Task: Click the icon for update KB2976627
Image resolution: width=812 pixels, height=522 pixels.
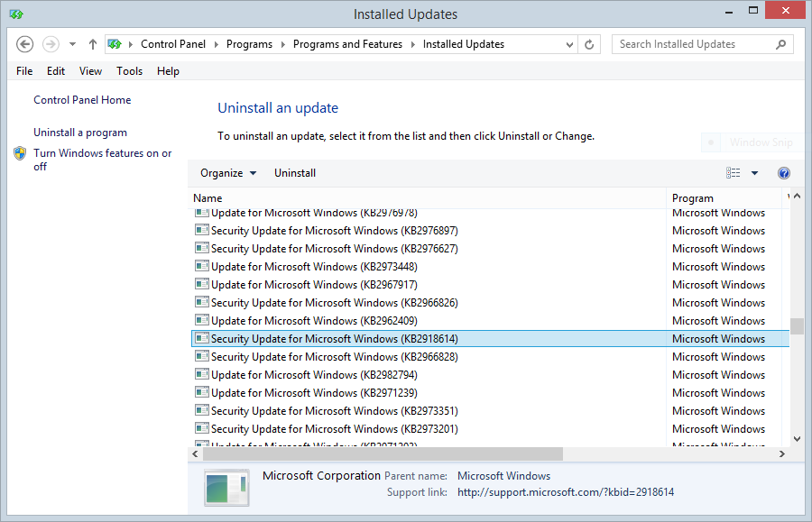Action: [202, 248]
